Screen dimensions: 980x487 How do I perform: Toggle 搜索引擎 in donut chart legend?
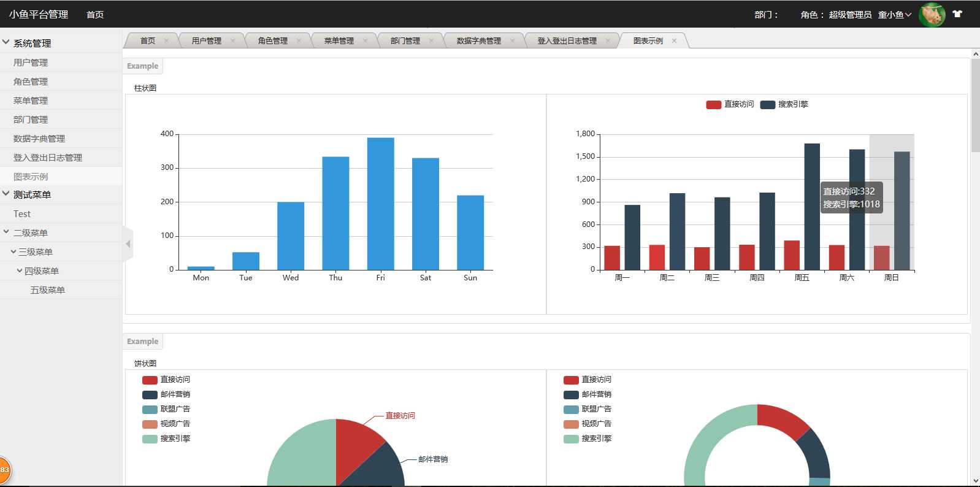click(x=588, y=439)
